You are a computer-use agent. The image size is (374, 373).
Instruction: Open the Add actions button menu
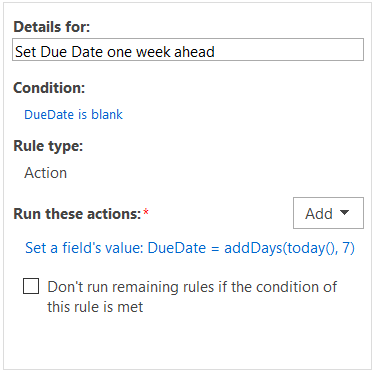point(328,213)
